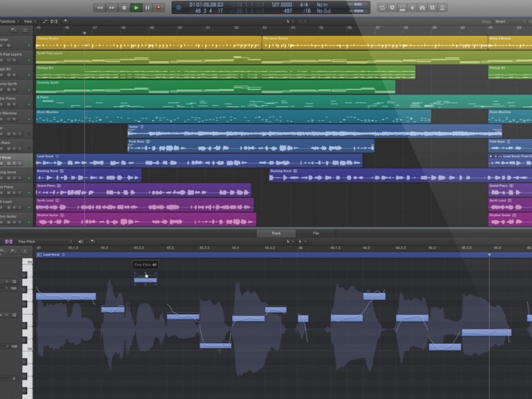Click the icon on the Grand Piano region
This screenshot has height=399, width=532.
[x=59, y=186]
